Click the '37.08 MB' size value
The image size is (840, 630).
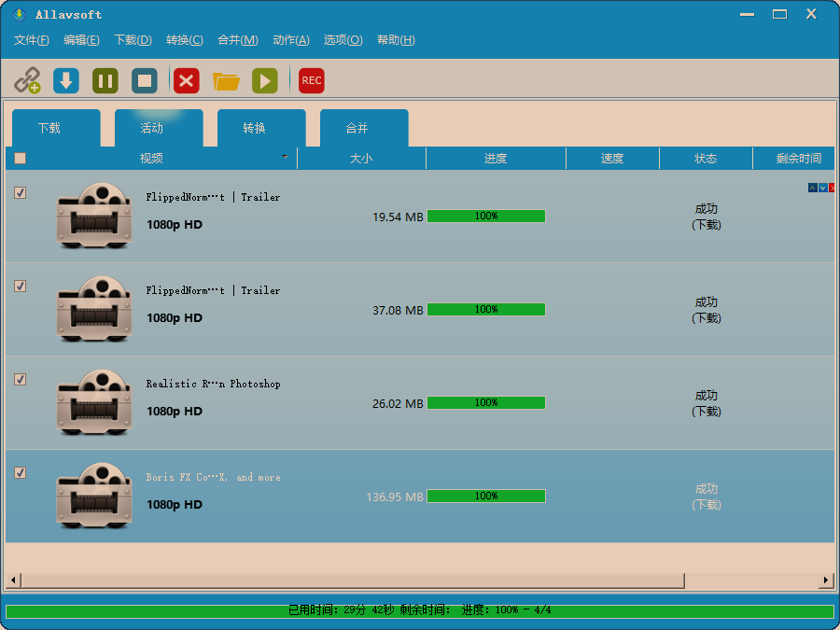pyautogui.click(x=398, y=310)
